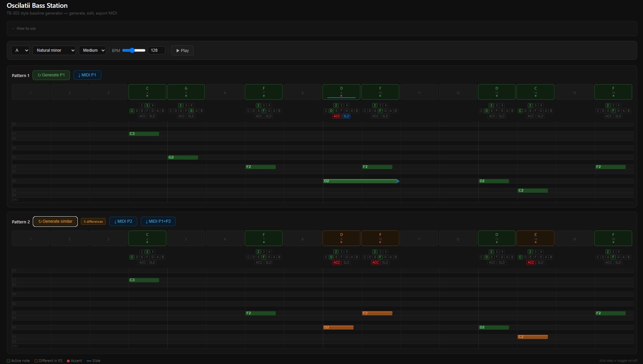Enable ACC on Pattern 1 step 4

click(x=143, y=116)
